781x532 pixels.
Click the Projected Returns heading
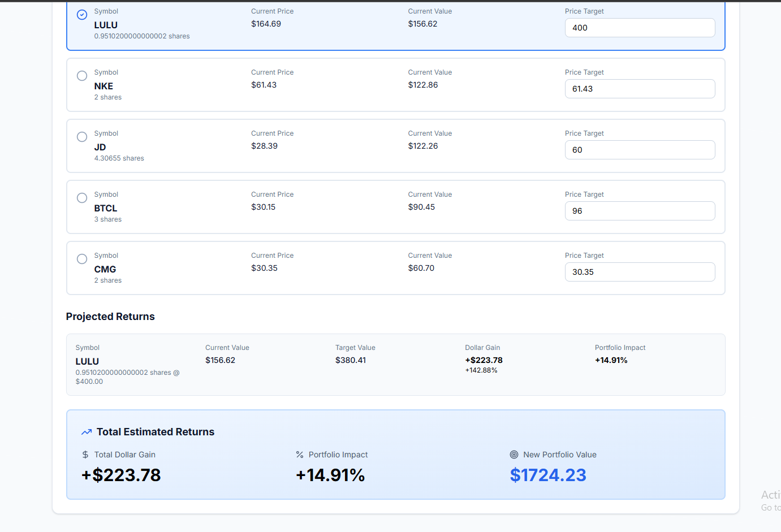(x=110, y=317)
